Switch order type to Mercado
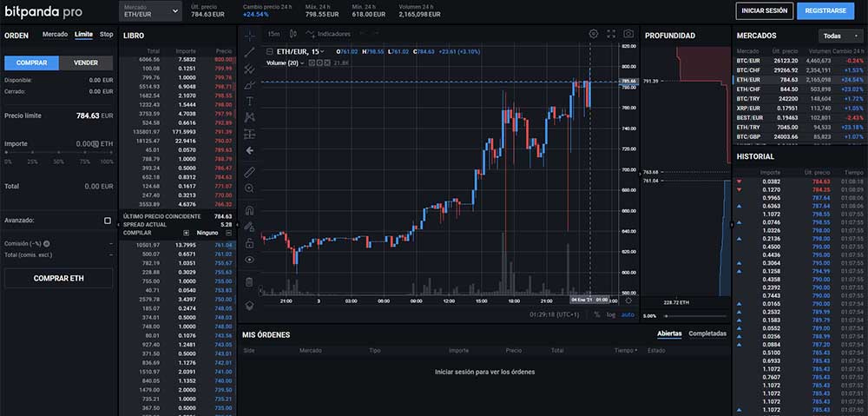This screenshot has height=416, width=868. tap(56, 35)
